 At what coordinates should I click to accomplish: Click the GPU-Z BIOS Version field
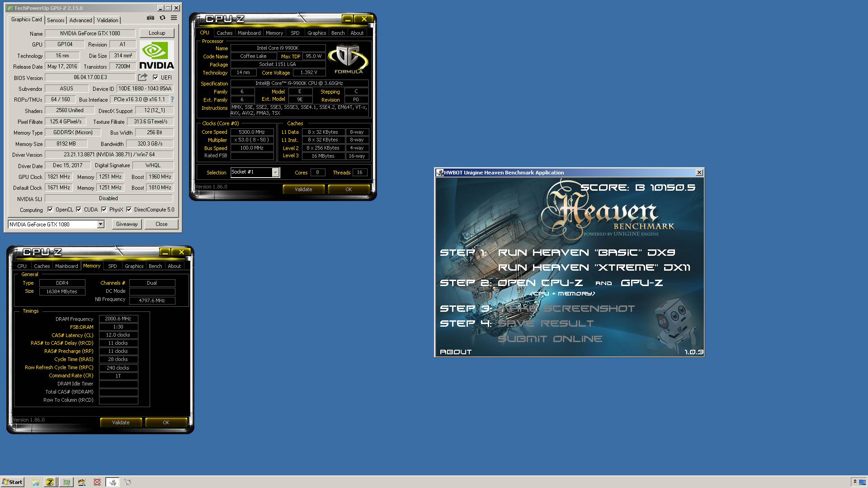pyautogui.click(x=90, y=77)
